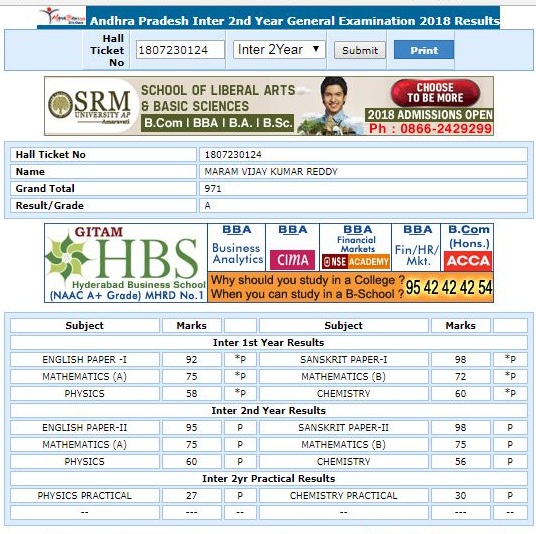Click the NSE Academy badge
Viewport: 536px width, 534px height.
click(356, 262)
